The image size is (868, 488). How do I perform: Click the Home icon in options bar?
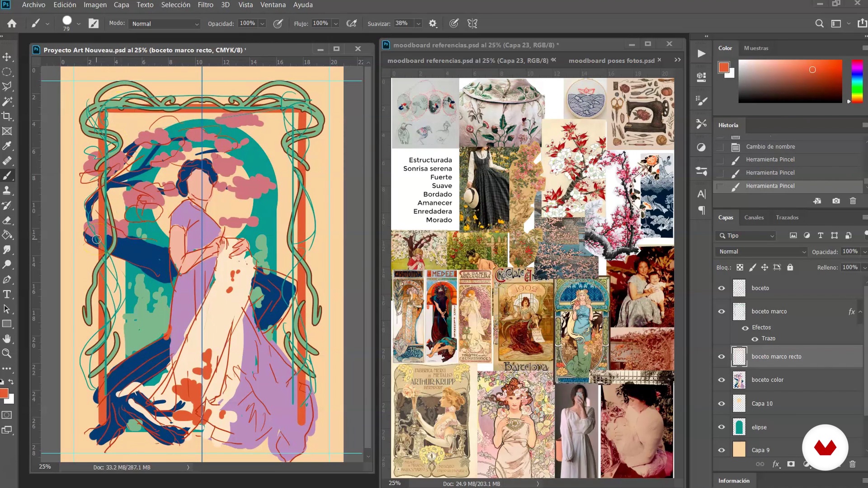click(x=12, y=23)
